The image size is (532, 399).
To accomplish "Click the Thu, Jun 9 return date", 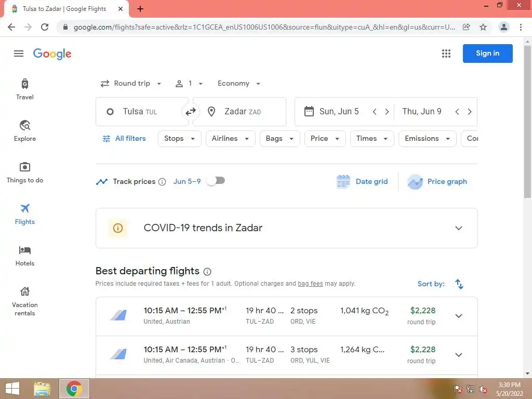I will point(422,111).
